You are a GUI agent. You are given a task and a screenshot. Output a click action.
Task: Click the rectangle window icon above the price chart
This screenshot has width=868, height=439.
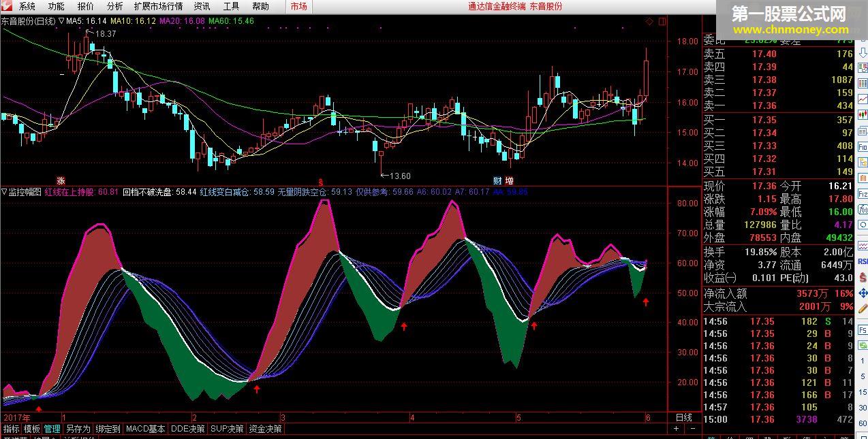pos(661,22)
